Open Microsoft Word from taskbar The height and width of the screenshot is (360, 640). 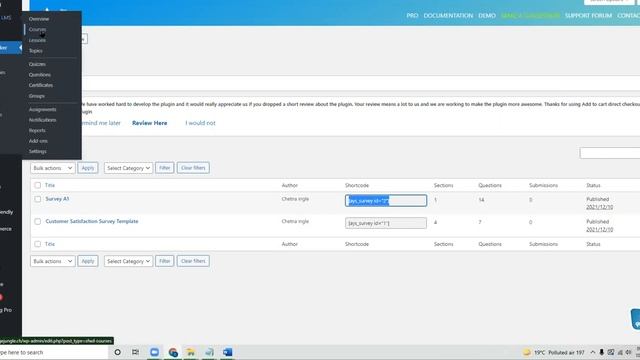click(228, 352)
